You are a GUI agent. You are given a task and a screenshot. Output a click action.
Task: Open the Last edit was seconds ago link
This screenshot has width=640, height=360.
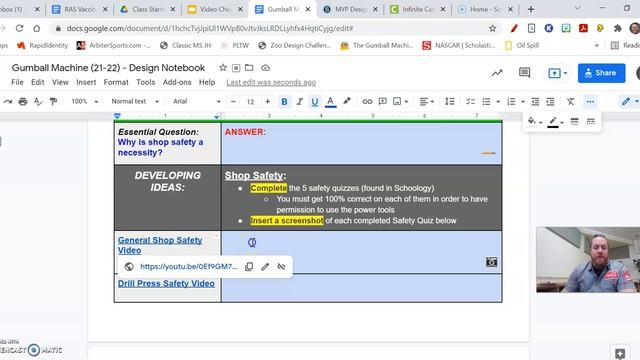click(x=271, y=82)
